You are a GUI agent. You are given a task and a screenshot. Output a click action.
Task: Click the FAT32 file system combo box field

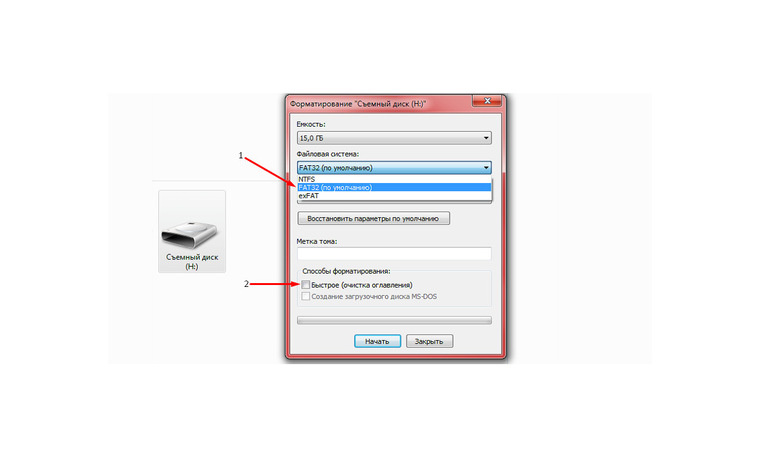click(394, 168)
